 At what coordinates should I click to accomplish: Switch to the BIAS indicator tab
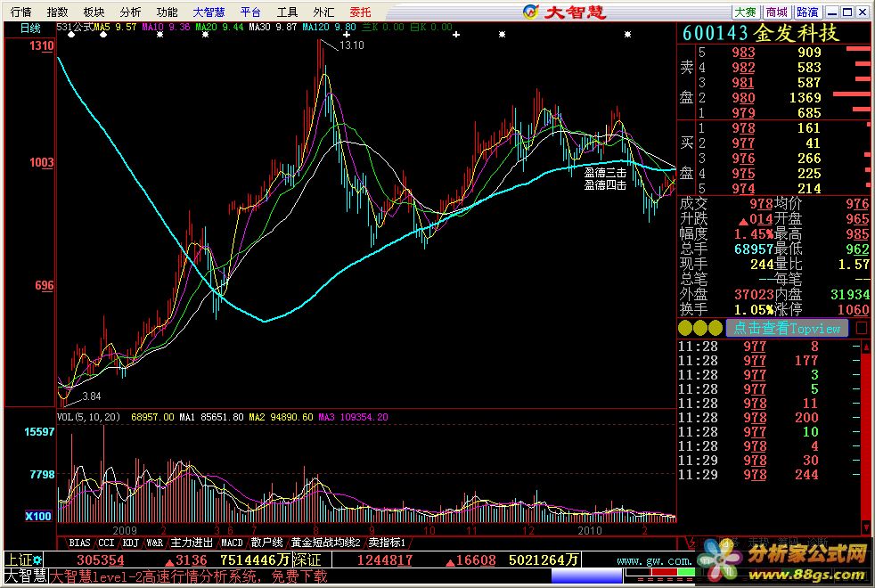pyautogui.click(x=80, y=543)
